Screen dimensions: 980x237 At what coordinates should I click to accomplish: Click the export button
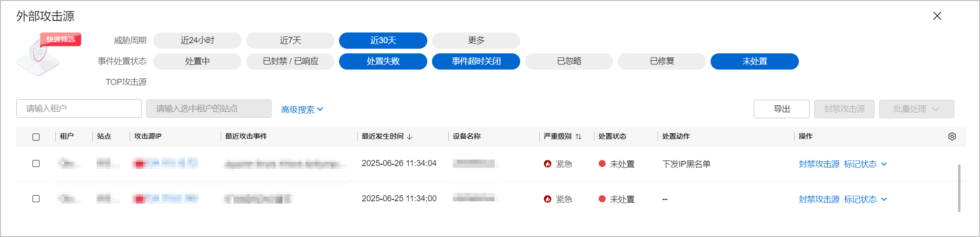pos(782,109)
